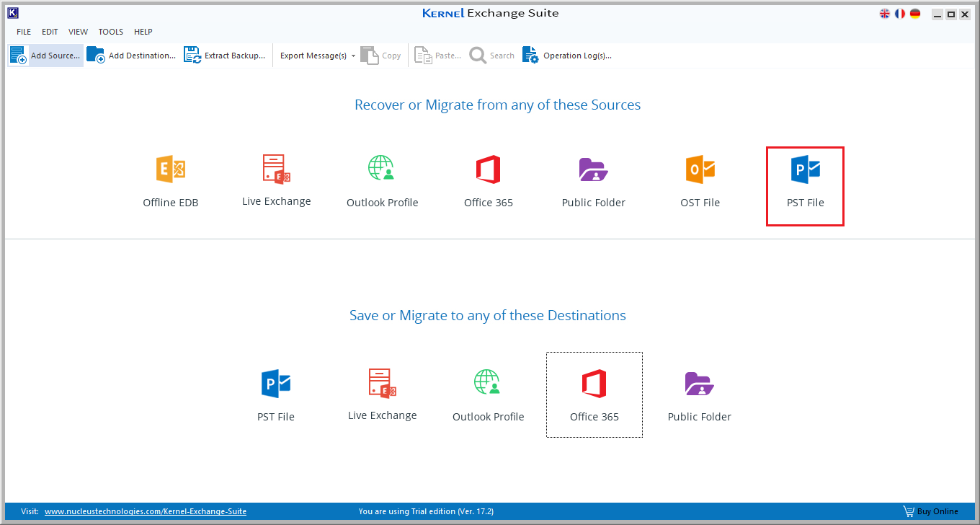
Task: Select PST File under Sources
Action: (805, 186)
